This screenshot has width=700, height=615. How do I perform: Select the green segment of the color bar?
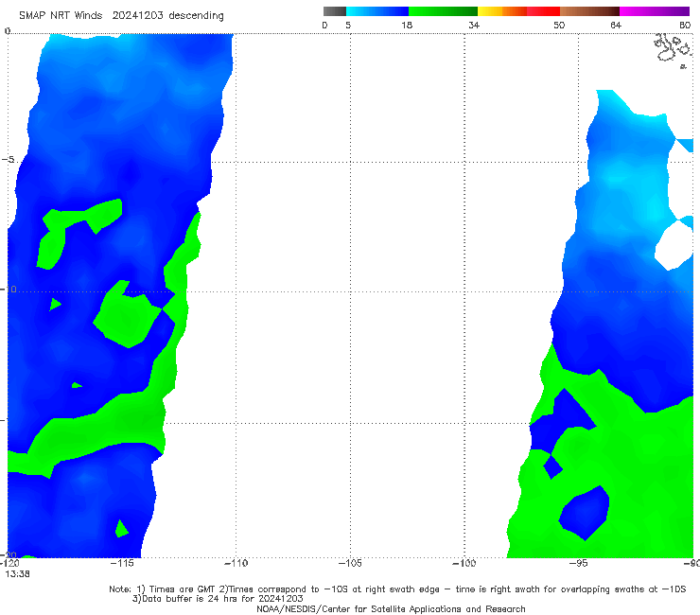coord(443,11)
